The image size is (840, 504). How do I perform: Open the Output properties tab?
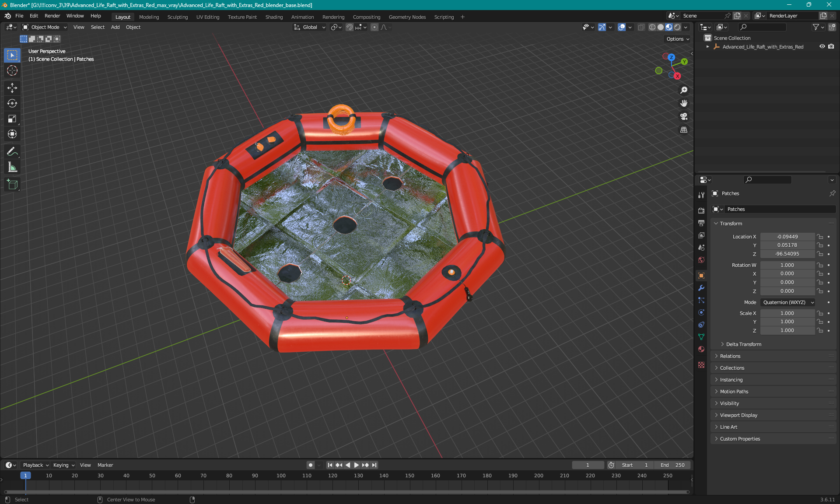point(701,223)
